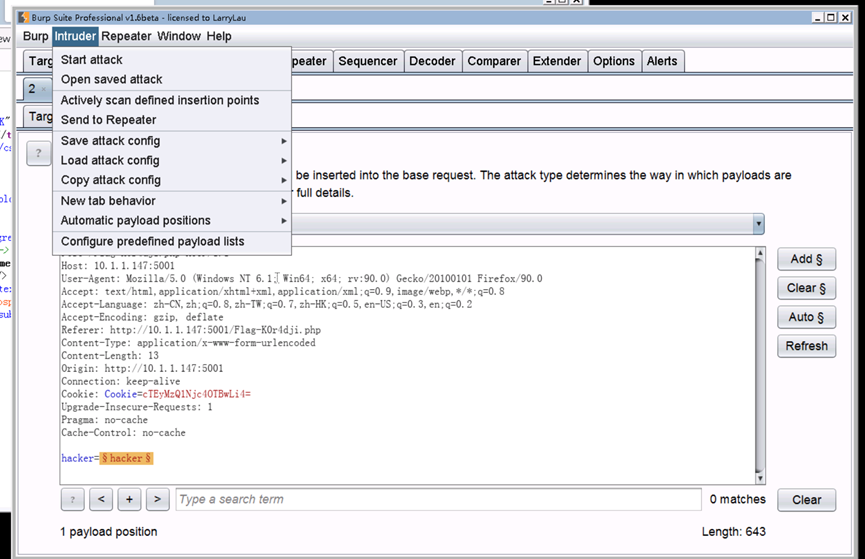Image resolution: width=865 pixels, height=559 pixels.
Task: Go to next search match
Action: pos(158,499)
